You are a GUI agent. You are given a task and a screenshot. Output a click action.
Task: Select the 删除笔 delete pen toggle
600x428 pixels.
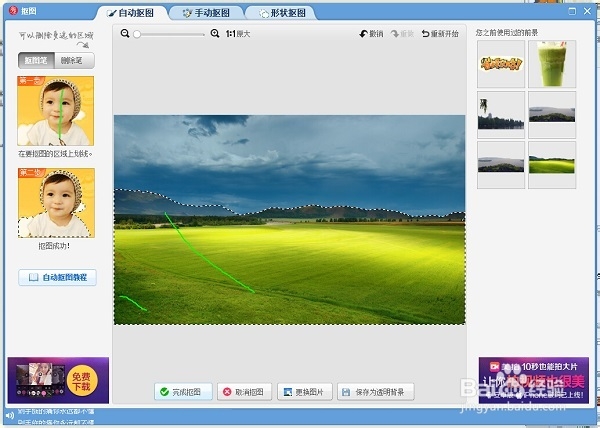(x=74, y=60)
